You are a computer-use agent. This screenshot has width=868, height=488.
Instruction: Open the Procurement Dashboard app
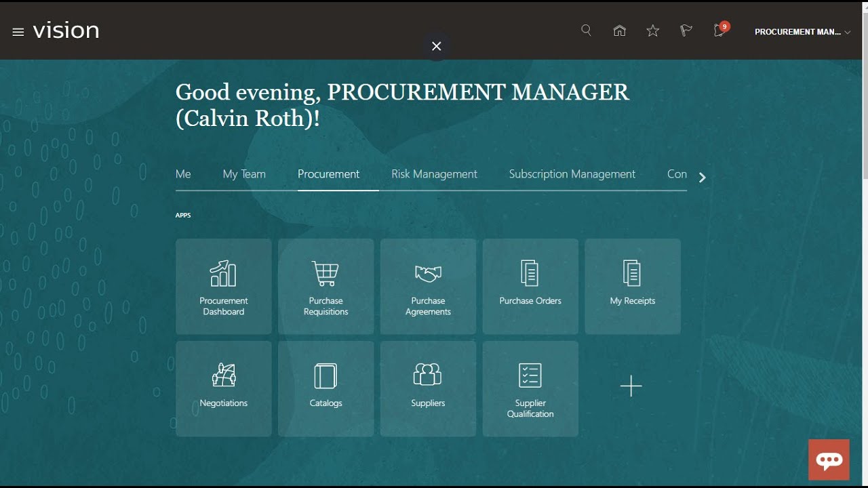[224, 286]
